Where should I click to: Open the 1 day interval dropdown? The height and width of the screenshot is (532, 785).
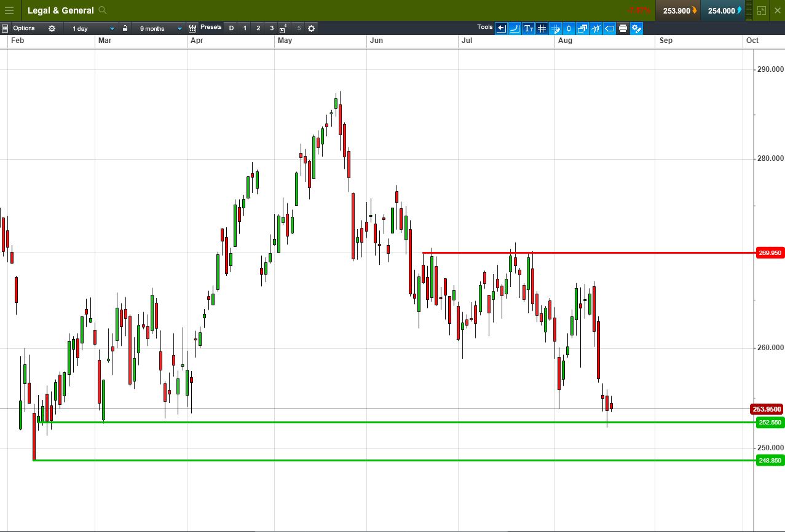pyautogui.click(x=91, y=28)
